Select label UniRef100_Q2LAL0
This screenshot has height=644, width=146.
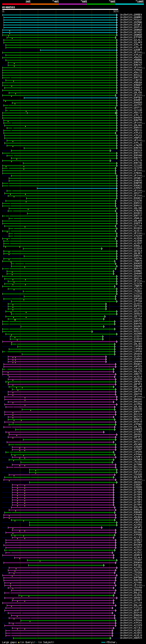coord(131,40)
